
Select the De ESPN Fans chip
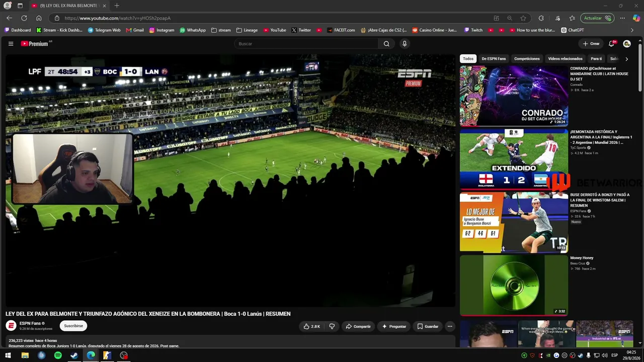coord(494,59)
